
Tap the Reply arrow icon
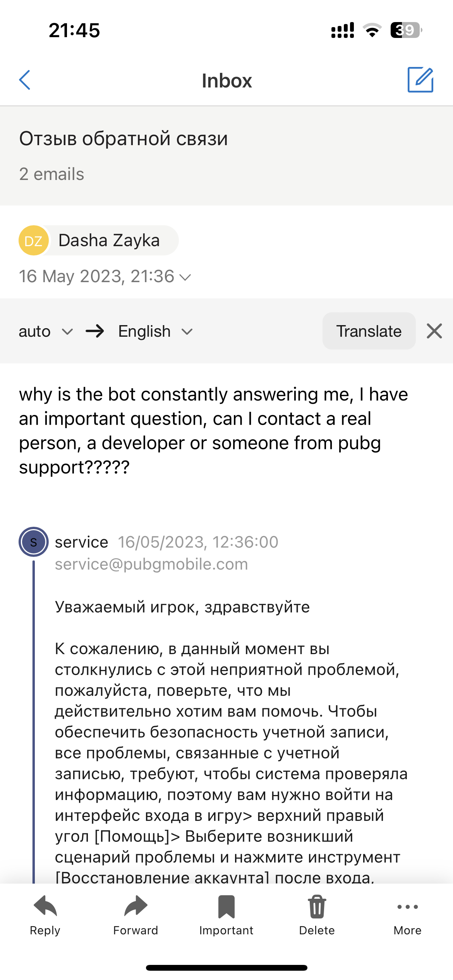pyautogui.click(x=45, y=907)
